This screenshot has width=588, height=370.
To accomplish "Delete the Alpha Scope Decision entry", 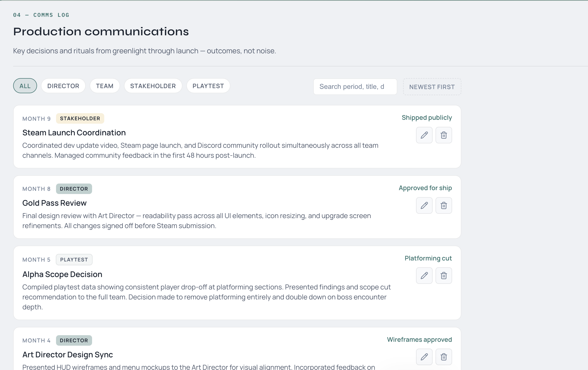I will (444, 276).
